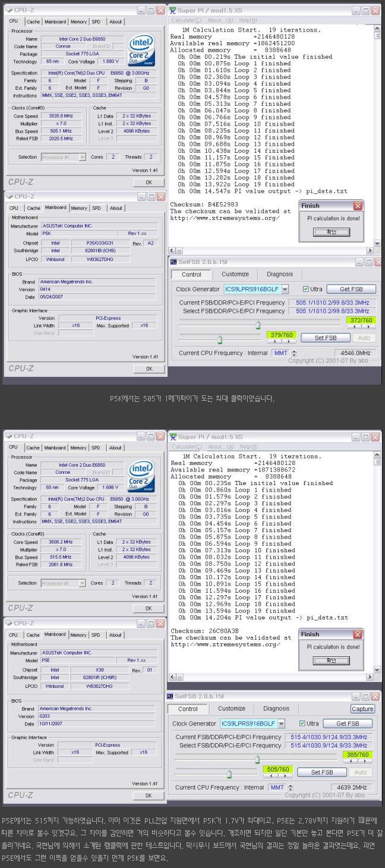Viewport: 385px width, 868px height.
Task: Click OK in CPU-Z showing 3608.2 MHz core speed
Action: tap(149, 608)
